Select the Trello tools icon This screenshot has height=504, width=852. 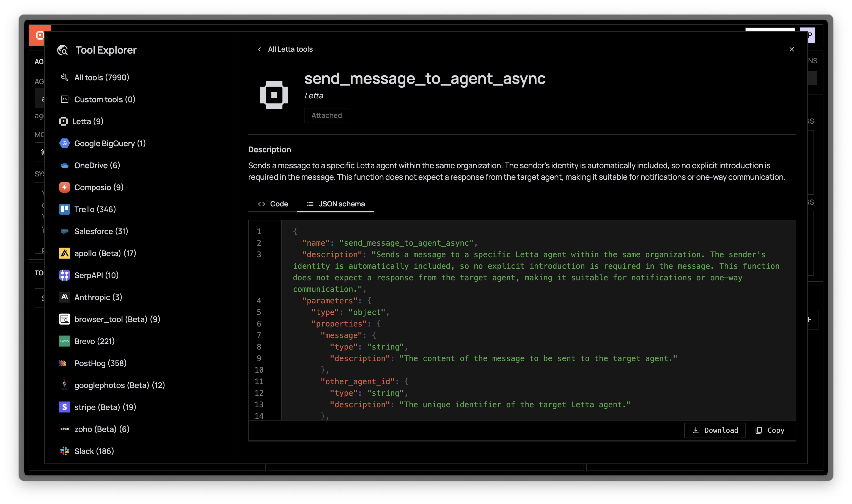64,209
